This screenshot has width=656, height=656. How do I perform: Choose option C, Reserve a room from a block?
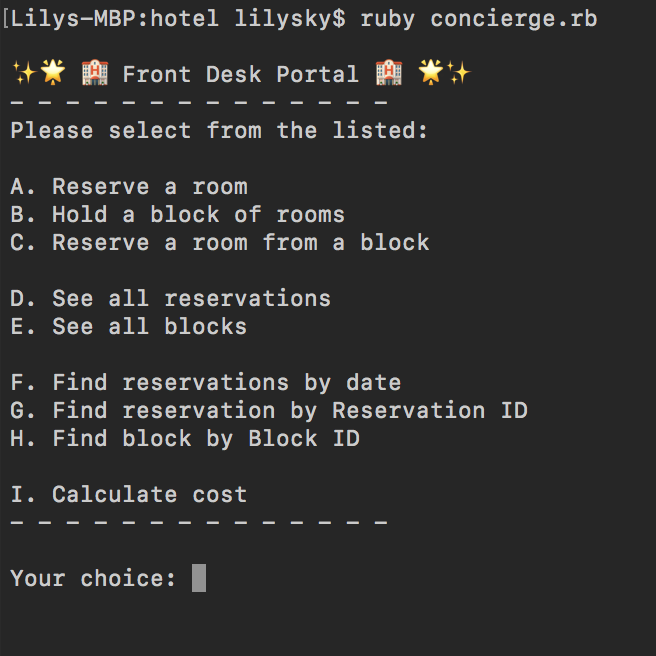(220, 243)
